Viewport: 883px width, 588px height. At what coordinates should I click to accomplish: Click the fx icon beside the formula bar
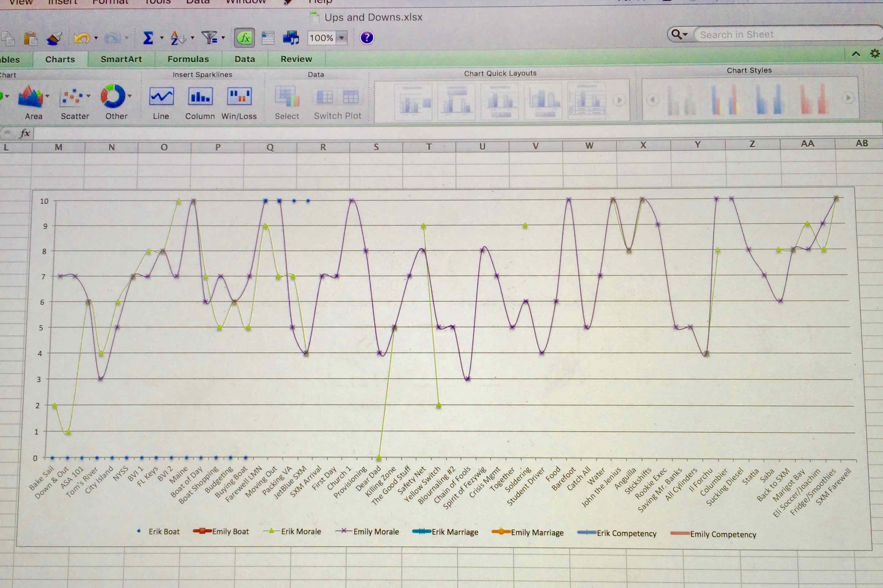(25, 133)
